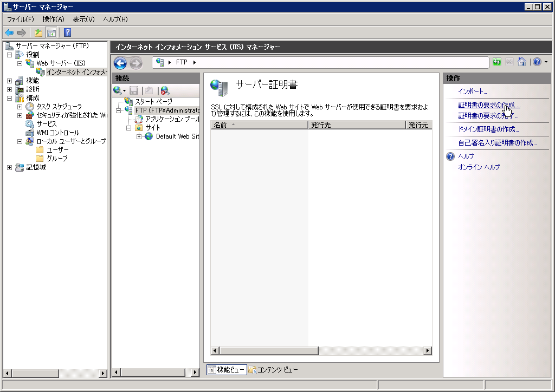This screenshot has height=392, width=555.
Task: Click right arrow of certificate list scrollbar
Action: [x=428, y=351]
